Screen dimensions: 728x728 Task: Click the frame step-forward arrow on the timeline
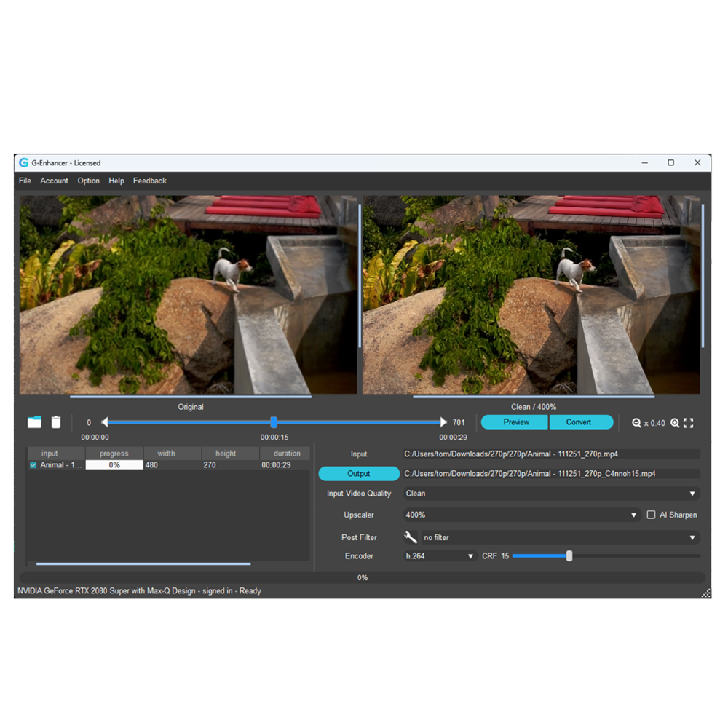pos(445,422)
